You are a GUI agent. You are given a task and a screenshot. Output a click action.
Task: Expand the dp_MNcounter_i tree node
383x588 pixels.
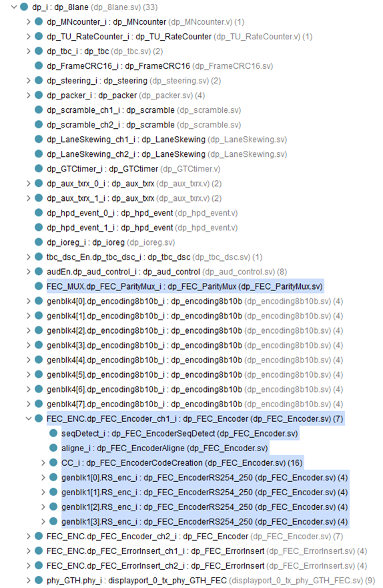(x=29, y=22)
